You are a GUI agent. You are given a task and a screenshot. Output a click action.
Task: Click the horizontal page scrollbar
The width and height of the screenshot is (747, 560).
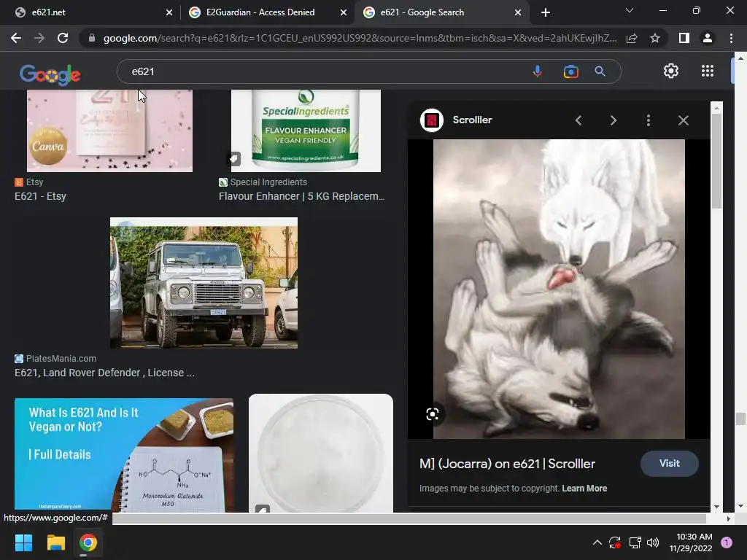click(x=409, y=518)
